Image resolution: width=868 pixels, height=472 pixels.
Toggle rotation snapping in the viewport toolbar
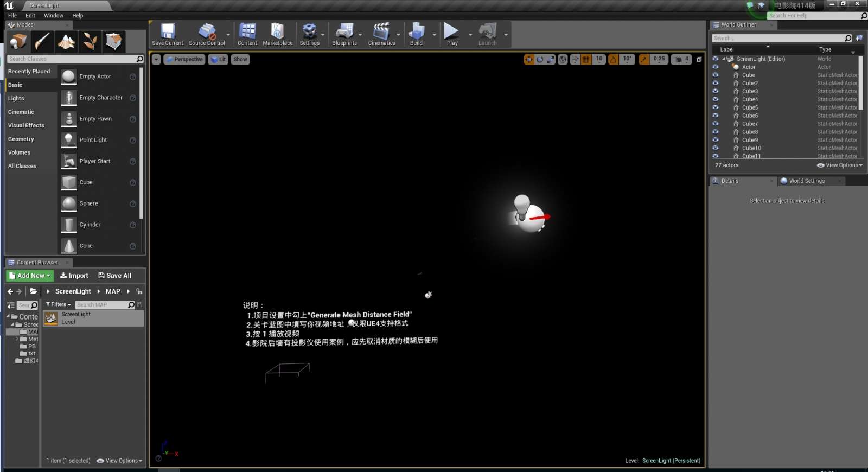coord(613,59)
